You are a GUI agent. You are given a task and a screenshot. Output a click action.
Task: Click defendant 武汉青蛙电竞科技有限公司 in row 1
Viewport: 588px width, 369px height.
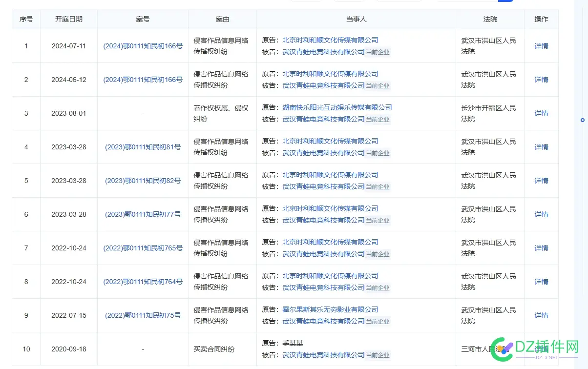pyautogui.click(x=322, y=52)
